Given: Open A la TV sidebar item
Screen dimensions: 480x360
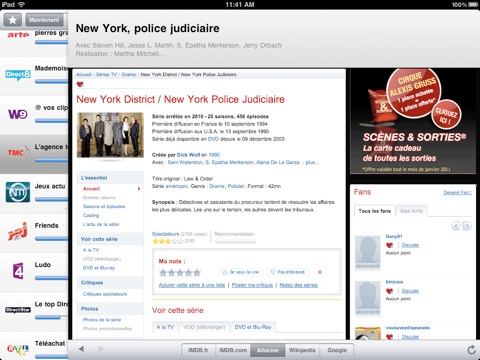Looking at the screenshot, I should (x=91, y=250).
